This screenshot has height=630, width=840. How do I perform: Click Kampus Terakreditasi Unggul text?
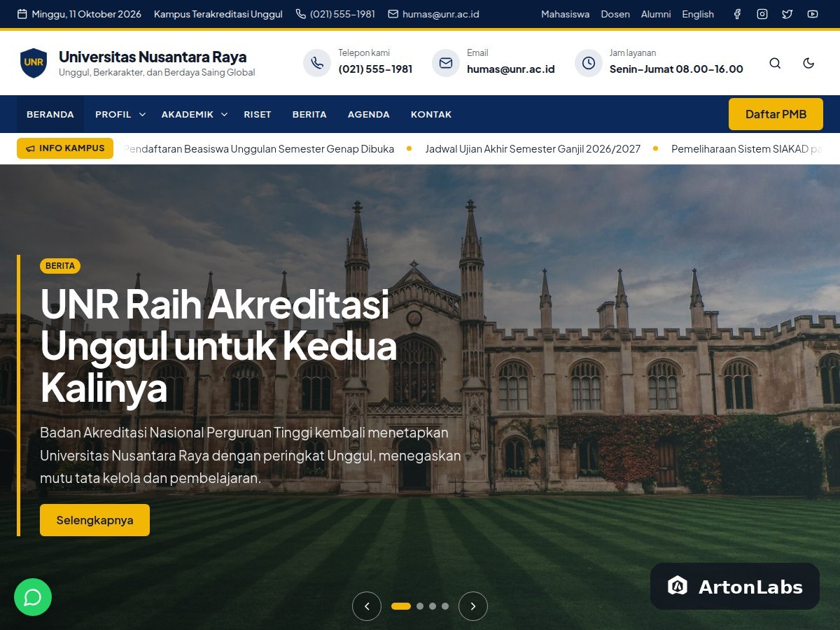218,14
